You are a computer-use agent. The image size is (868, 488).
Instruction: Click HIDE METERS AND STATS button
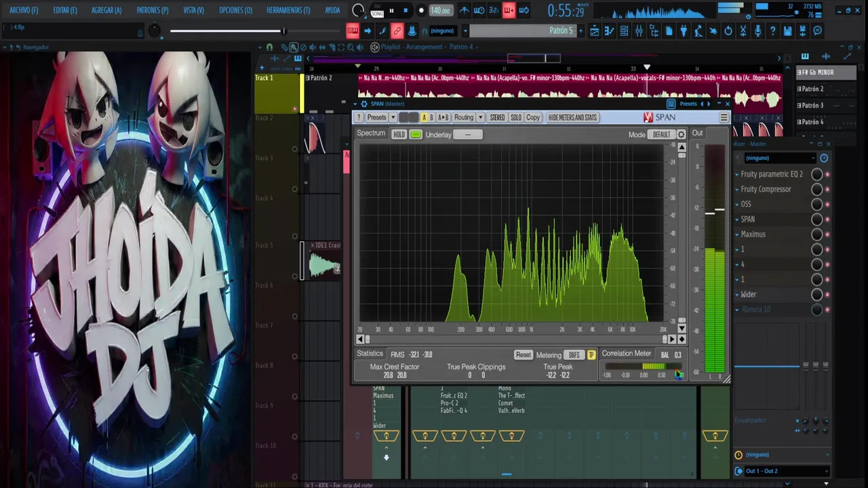point(572,117)
